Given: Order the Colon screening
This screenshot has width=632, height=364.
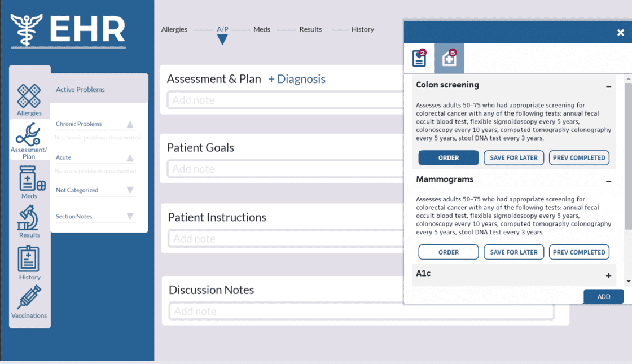Looking at the screenshot, I should [448, 157].
